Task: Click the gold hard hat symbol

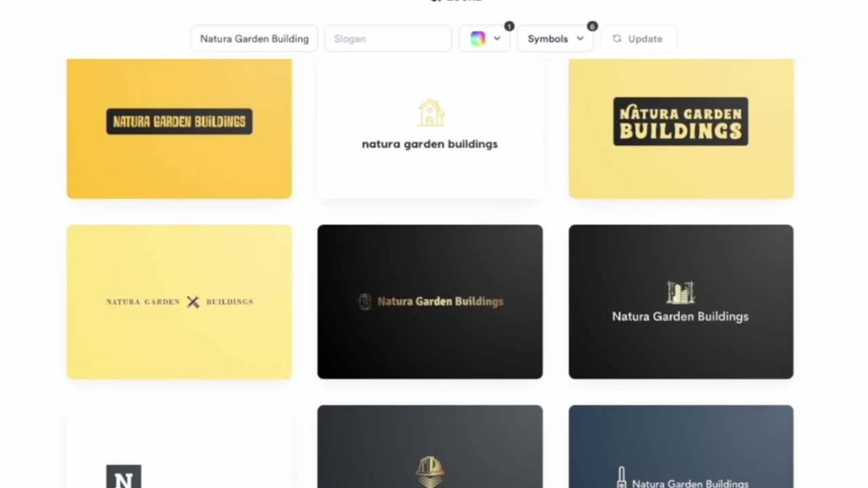Action: click(x=430, y=472)
